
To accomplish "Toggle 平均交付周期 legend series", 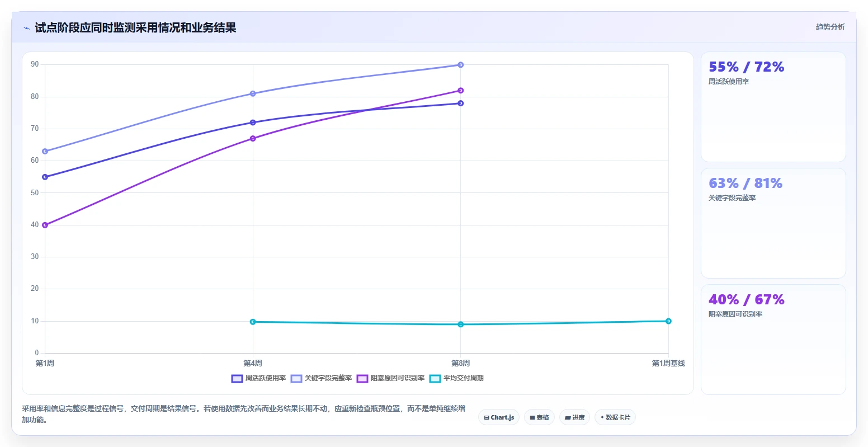I will [456, 378].
